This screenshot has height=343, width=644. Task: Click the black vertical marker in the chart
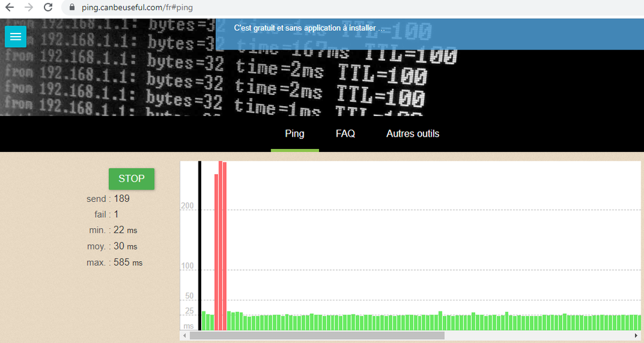point(200,245)
